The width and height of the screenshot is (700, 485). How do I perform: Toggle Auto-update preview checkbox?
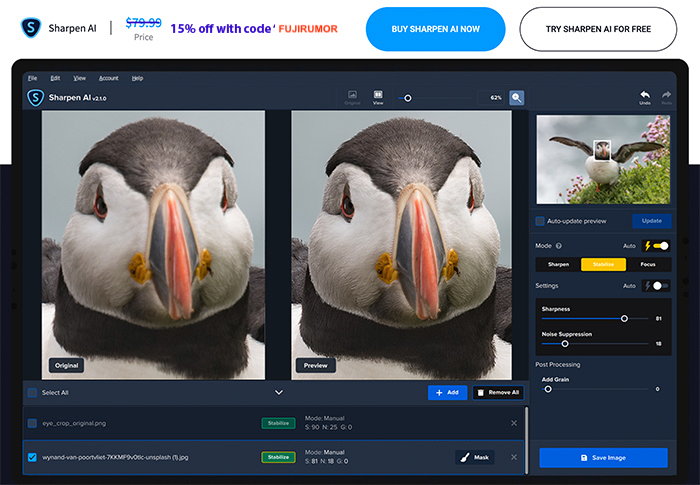point(540,221)
